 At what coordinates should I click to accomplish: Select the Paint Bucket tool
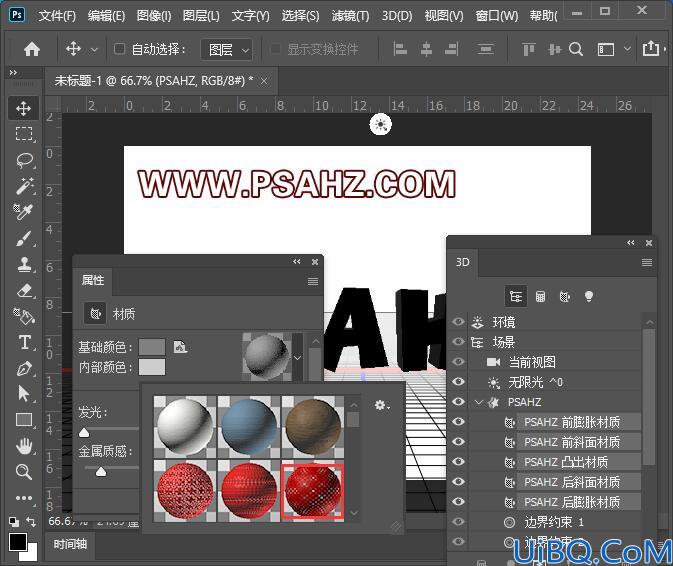[x=24, y=316]
